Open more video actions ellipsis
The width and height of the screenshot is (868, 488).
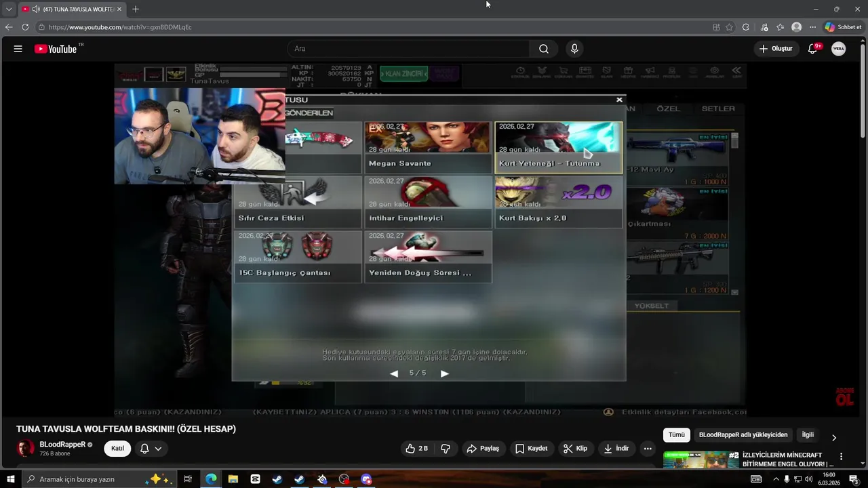(648, 449)
